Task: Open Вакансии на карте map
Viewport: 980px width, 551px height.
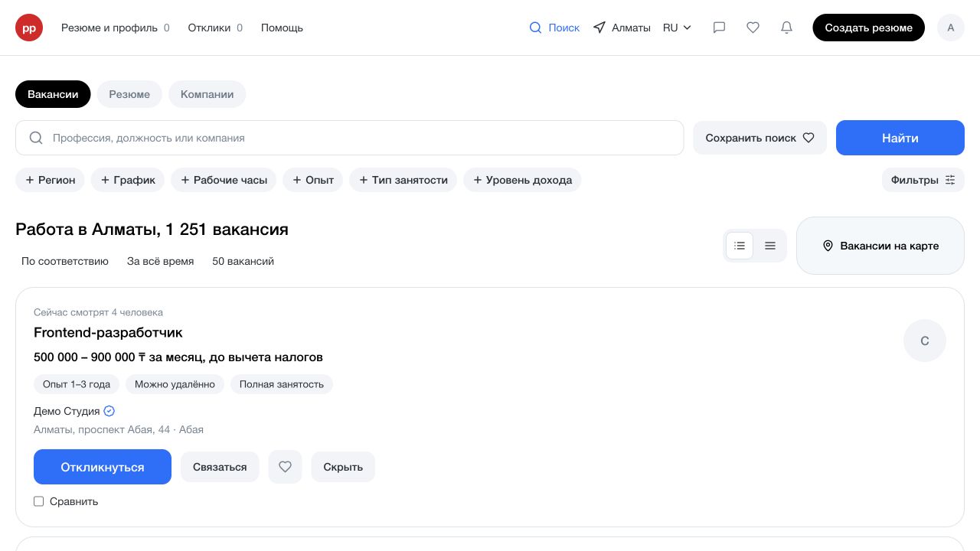Action: click(x=880, y=246)
